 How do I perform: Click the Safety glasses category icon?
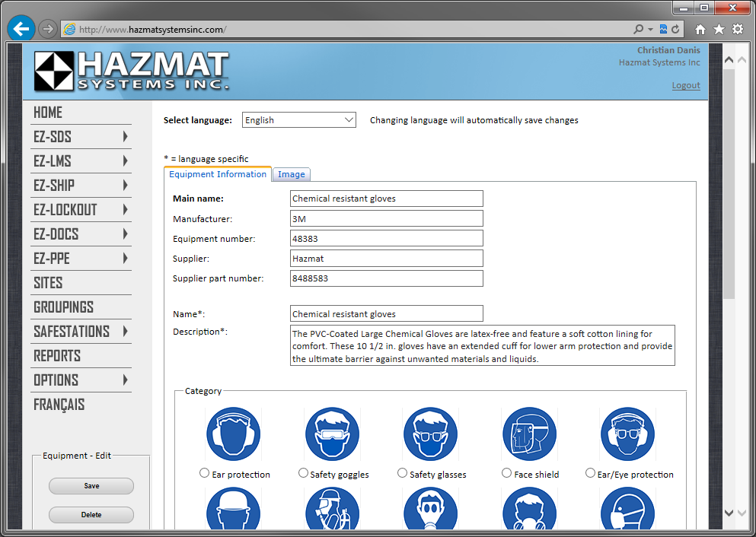coord(430,434)
